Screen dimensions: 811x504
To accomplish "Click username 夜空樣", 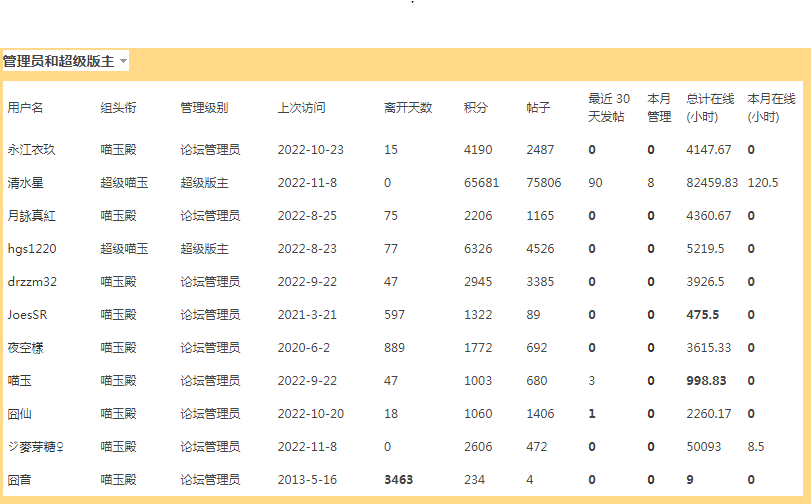I will (x=25, y=348).
